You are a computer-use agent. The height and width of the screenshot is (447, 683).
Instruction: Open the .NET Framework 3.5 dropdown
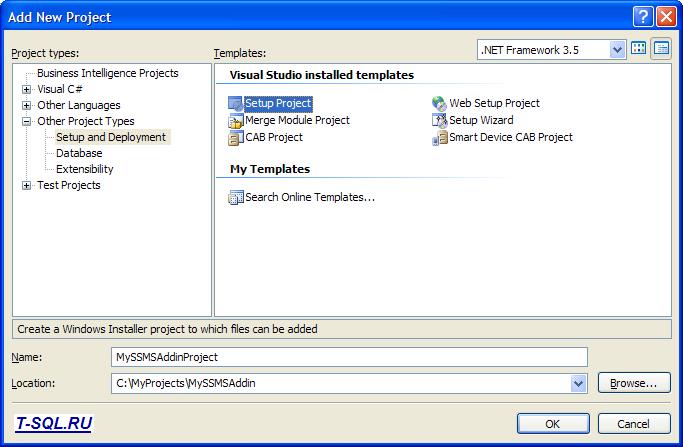point(617,50)
